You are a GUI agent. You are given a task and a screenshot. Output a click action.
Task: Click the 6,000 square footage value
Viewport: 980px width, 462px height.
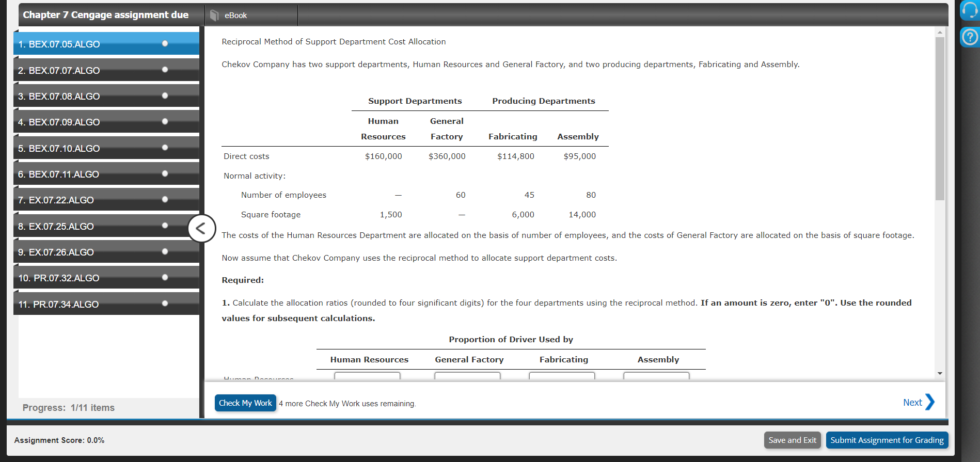click(523, 215)
